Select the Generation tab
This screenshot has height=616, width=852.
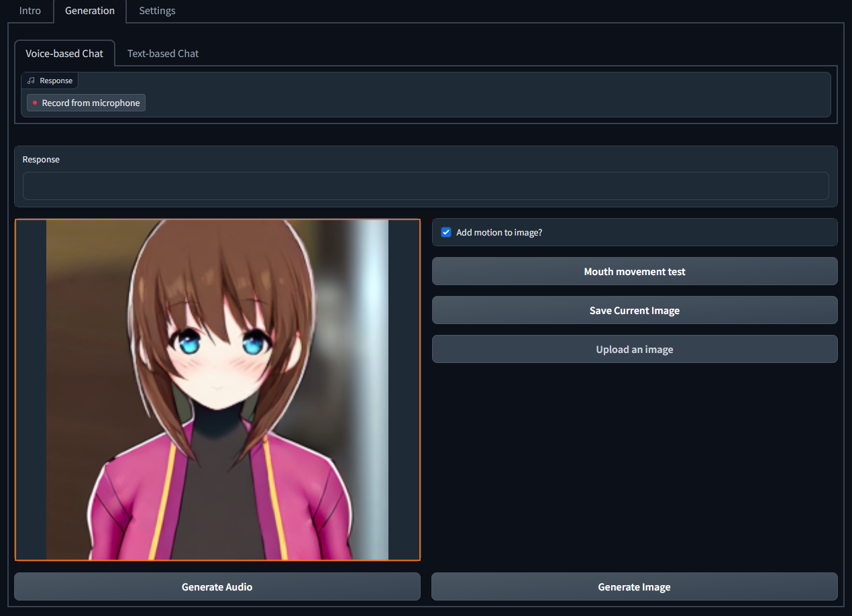click(x=90, y=11)
